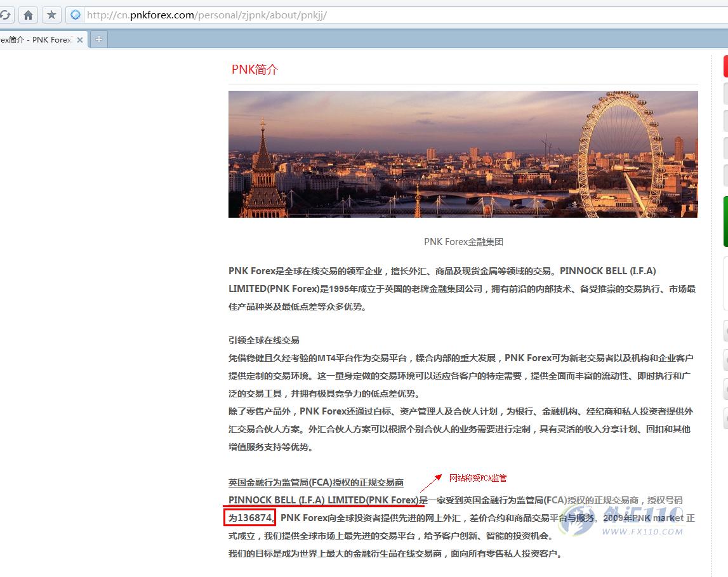Close the PNK Forex tab

(x=80, y=40)
